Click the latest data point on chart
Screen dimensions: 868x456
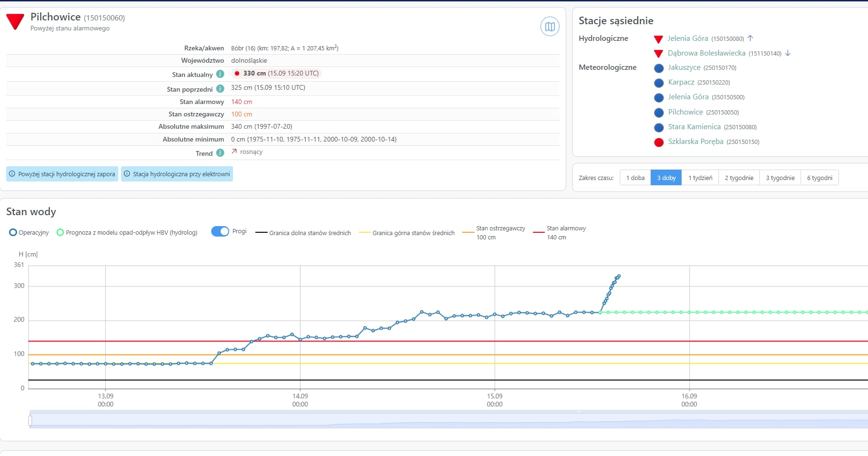pos(619,276)
